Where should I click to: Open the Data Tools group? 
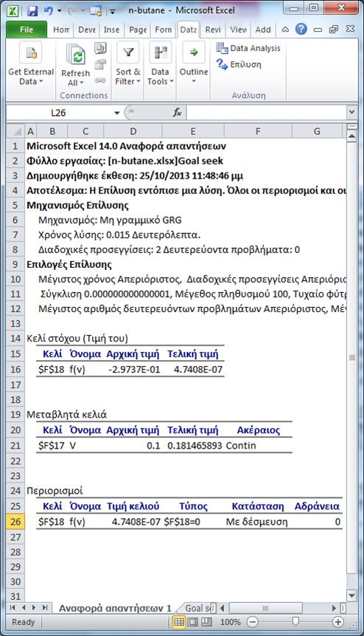click(161, 65)
